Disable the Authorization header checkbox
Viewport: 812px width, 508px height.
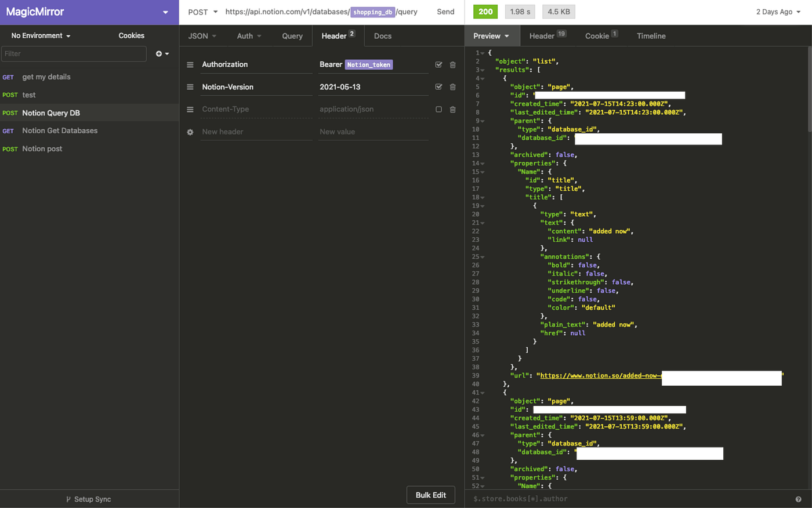438,65
